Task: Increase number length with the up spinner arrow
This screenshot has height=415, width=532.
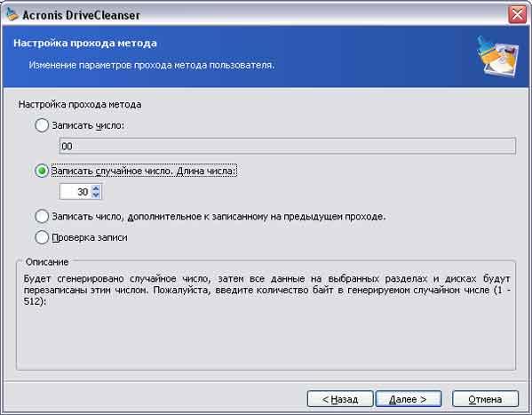Action: [x=96, y=188]
